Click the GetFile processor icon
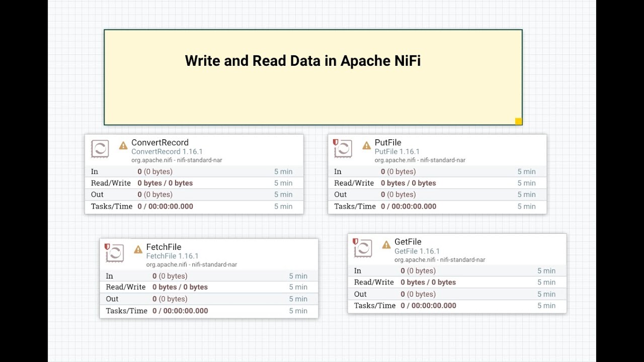This screenshot has height=362, width=644. [363, 248]
